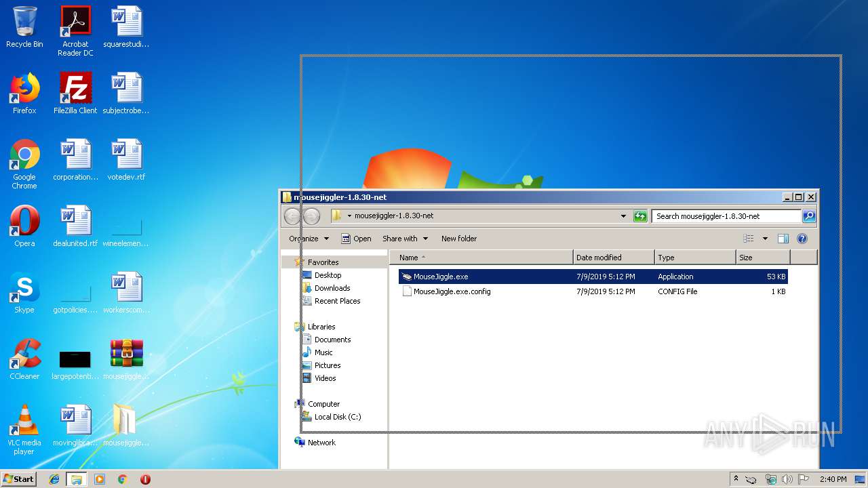This screenshot has width=868, height=488.
Task: Select Favorites in the navigation pane
Action: coord(323,262)
